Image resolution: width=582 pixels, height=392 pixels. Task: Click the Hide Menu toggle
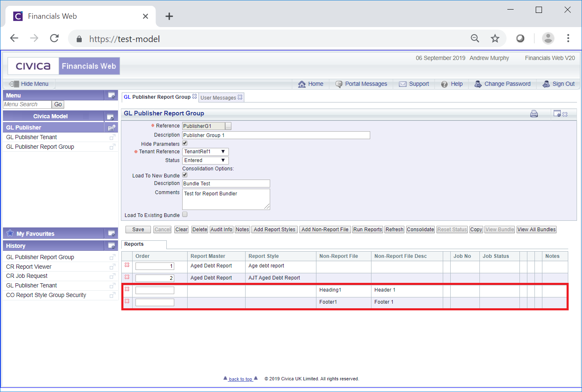point(29,84)
